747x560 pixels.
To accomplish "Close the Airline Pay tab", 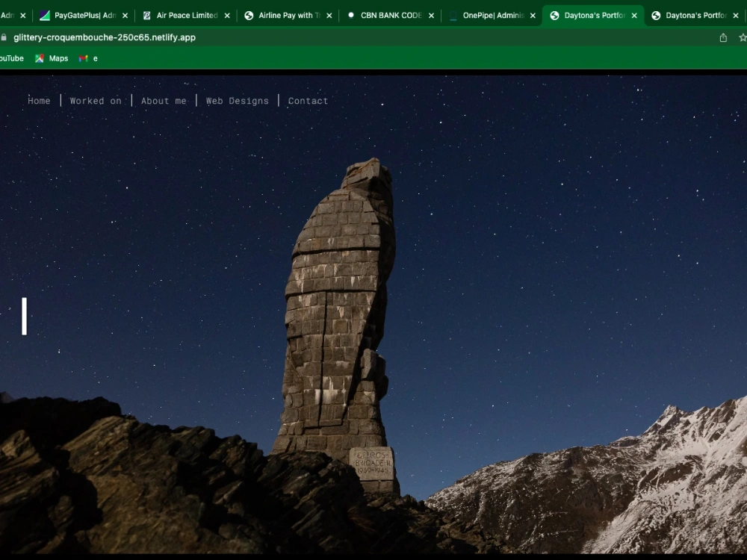I will point(329,16).
